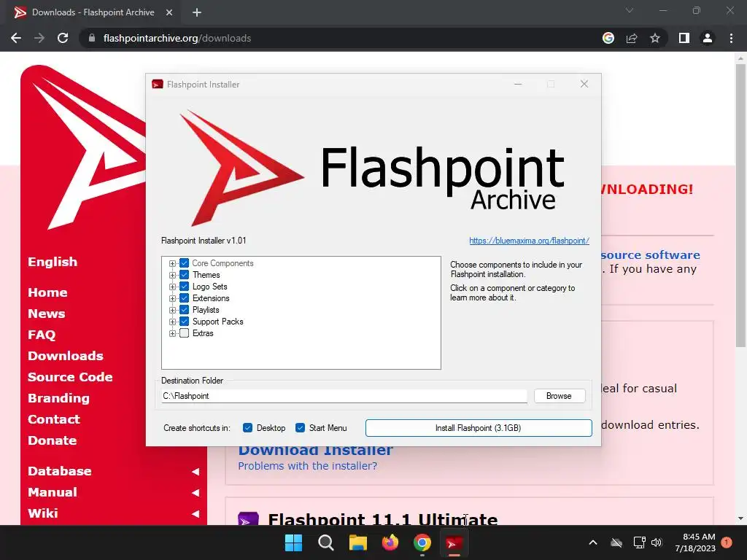
Task: Change site language from English
Action: [53, 262]
